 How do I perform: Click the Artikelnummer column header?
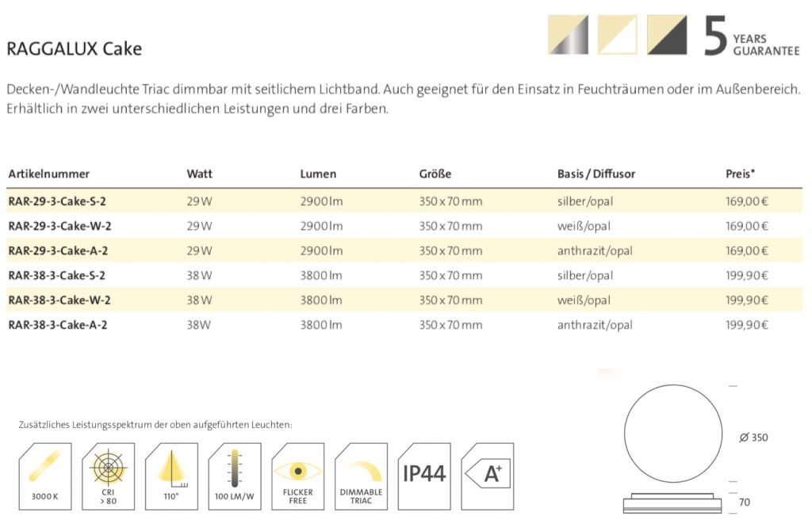[x=48, y=174]
